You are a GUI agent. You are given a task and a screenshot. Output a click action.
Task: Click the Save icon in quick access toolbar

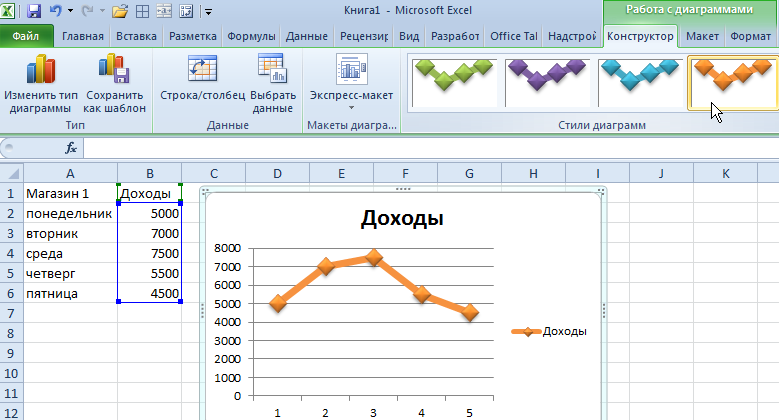34,12
